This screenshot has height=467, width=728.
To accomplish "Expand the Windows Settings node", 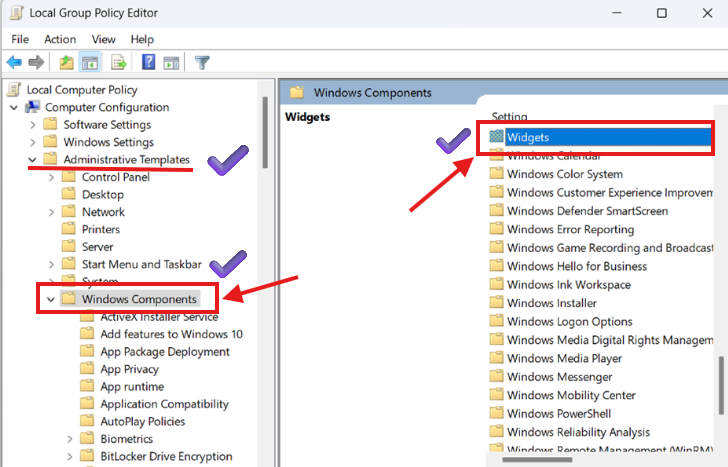I will tap(32, 142).
